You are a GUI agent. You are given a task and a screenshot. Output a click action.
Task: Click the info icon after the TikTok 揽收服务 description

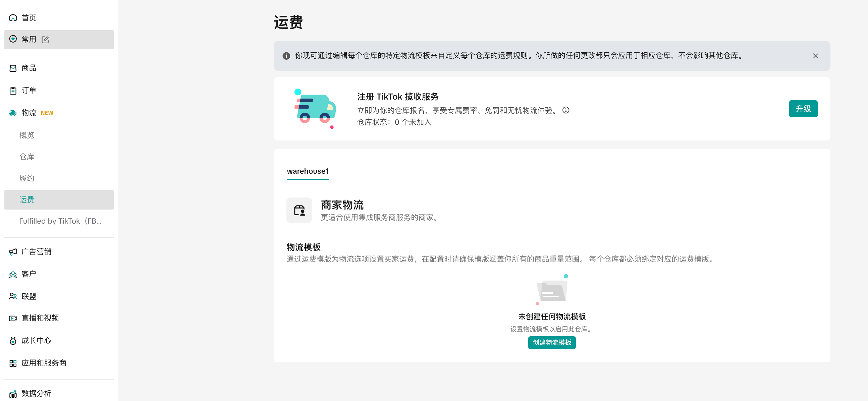(x=566, y=110)
